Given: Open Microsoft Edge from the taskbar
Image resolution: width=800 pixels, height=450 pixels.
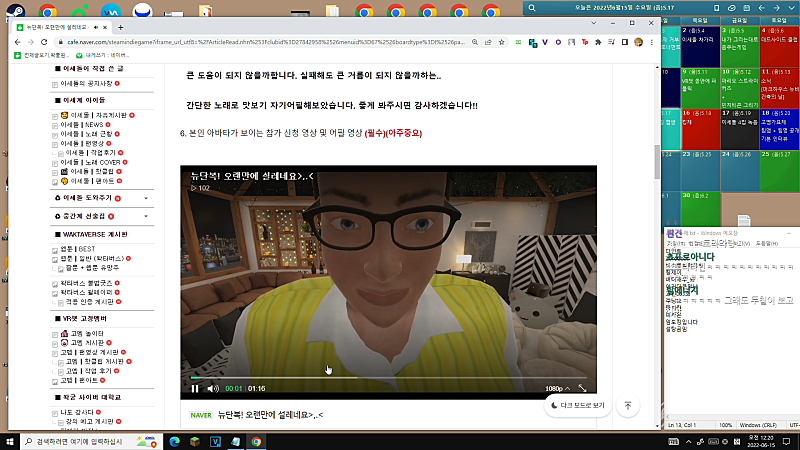Looking at the screenshot, I should click(x=174, y=441).
